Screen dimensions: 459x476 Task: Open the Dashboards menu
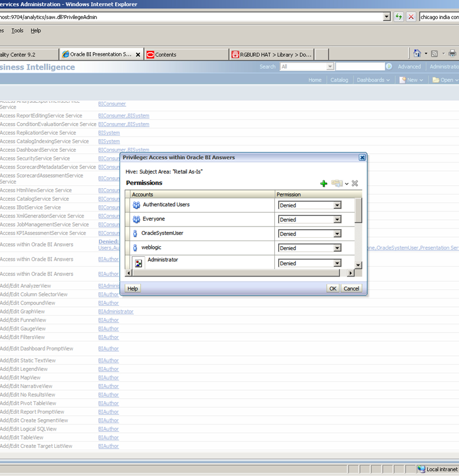373,80
